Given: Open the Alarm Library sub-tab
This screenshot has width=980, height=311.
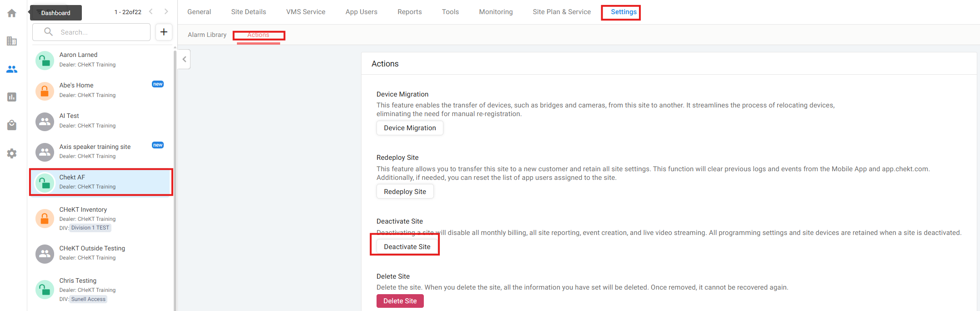Looking at the screenshot, I should 207,35.
